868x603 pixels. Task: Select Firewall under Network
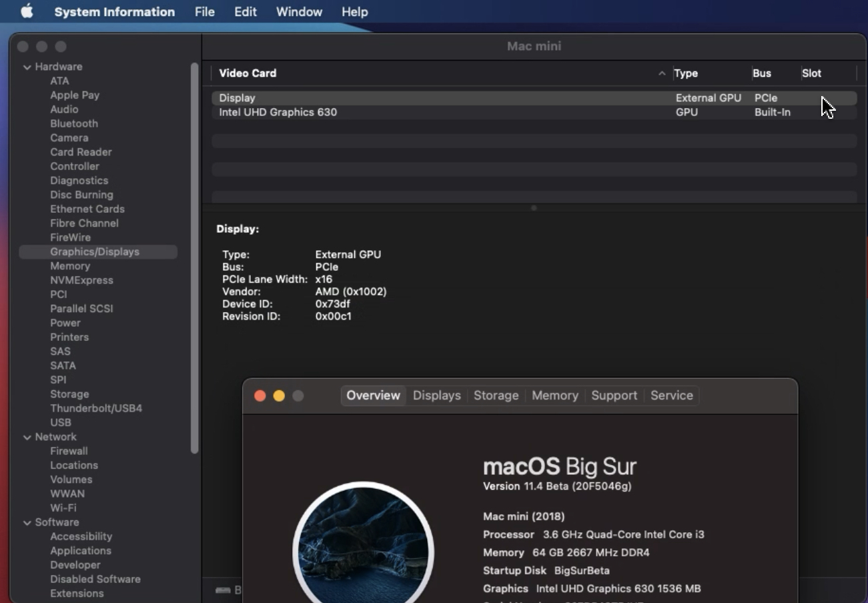click(x=69, y=451)
